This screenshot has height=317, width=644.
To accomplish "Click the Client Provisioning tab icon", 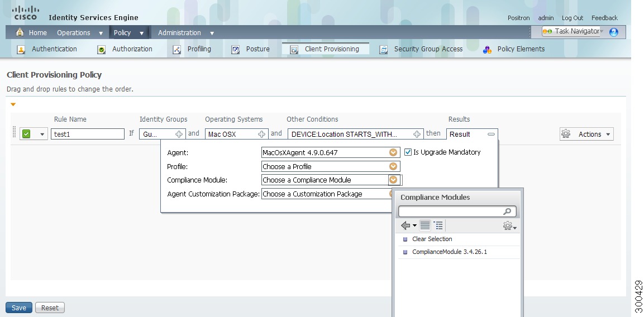I will point(294,50).
